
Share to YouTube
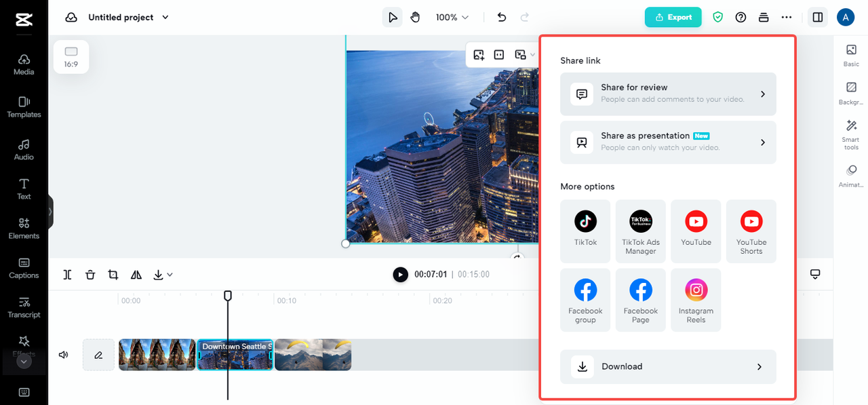[x=696, y=231]
